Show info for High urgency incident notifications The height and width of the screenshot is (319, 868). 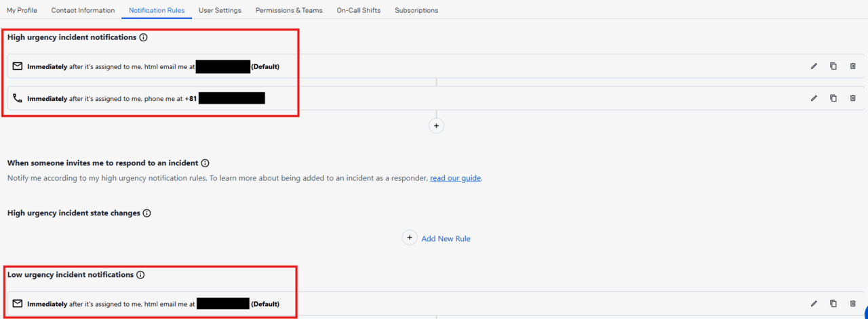click(143, 38)
